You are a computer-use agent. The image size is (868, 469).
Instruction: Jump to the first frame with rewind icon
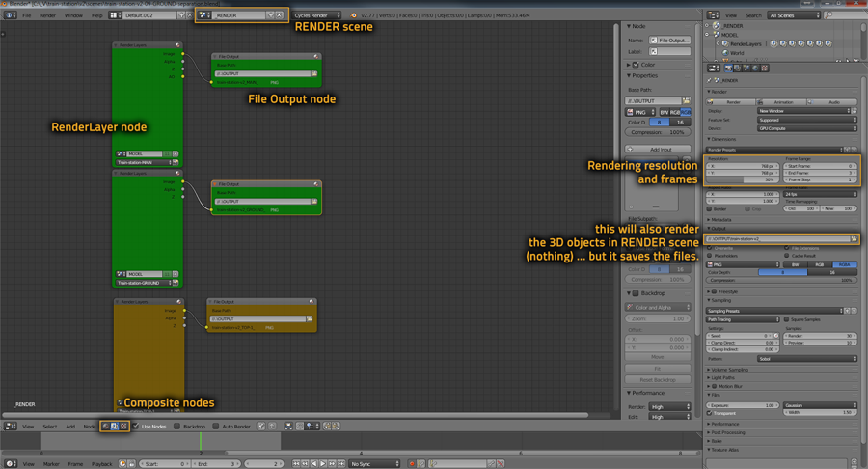pos(296,464)
